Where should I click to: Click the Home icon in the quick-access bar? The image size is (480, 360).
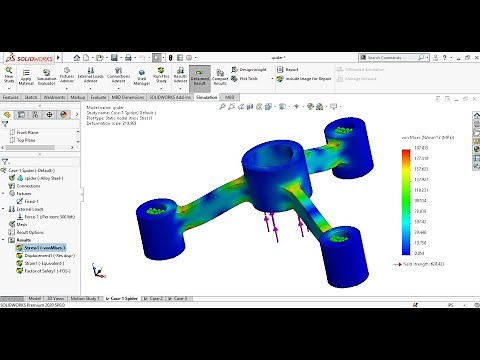click(77, 58)
